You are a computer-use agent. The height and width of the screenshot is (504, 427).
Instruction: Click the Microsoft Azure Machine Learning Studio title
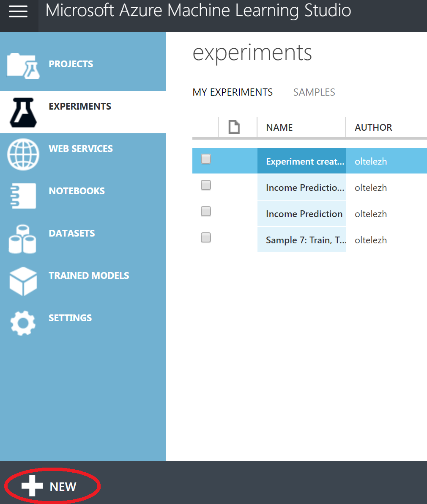[x=198, y=11]
